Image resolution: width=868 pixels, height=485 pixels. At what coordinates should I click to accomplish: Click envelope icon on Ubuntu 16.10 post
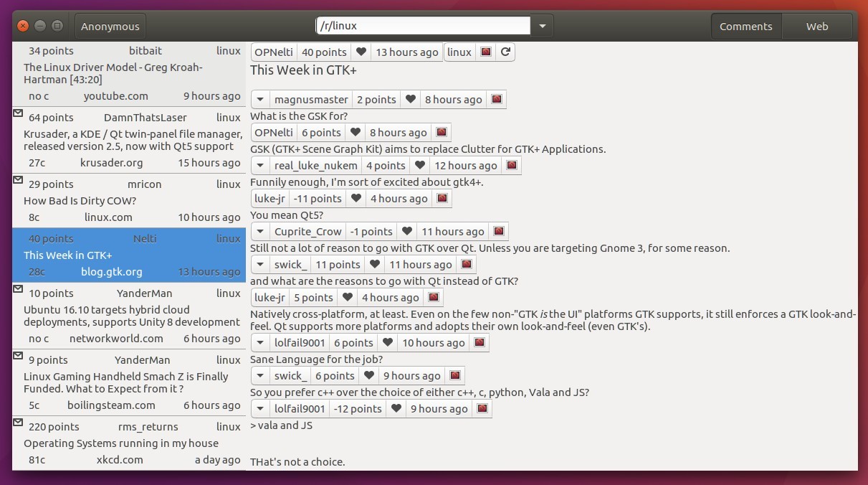(18, 288)
